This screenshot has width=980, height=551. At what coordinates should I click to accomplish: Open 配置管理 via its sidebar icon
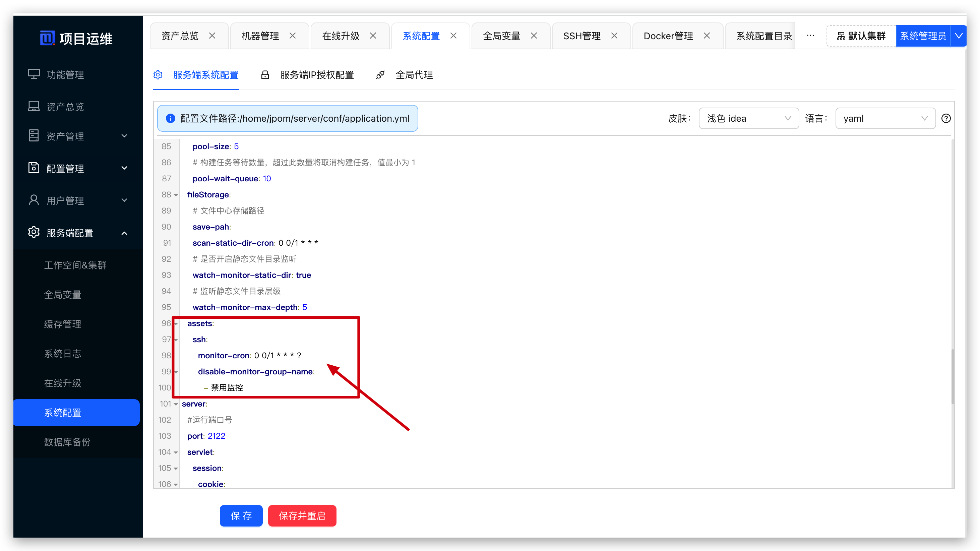[x=34, y=168]
